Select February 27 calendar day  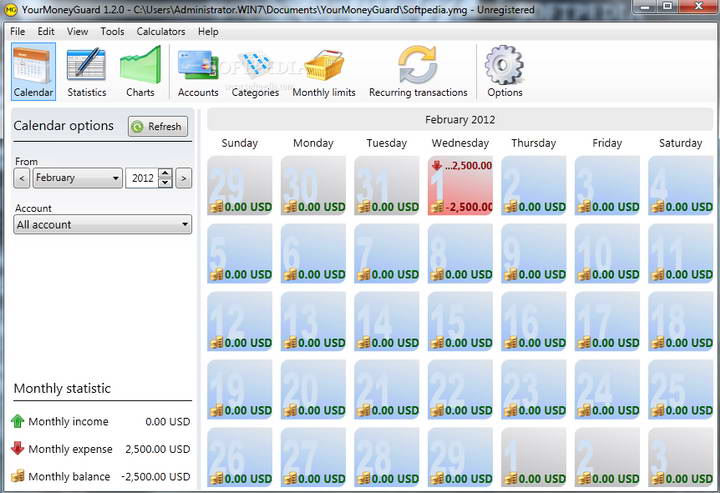[x=313, y=457]
